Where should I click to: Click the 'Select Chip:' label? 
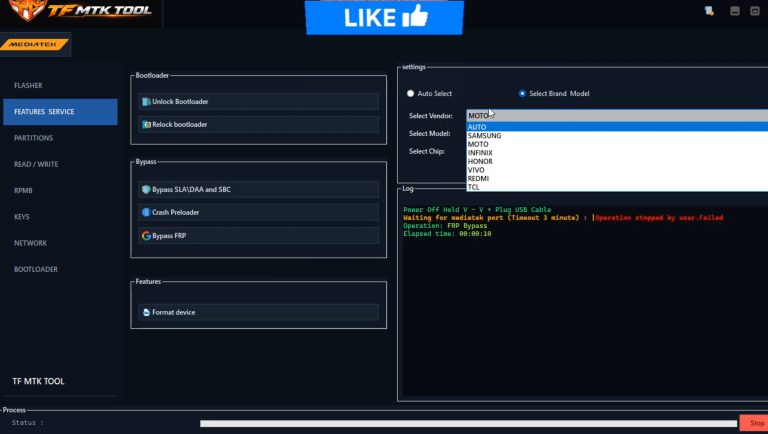pos(427,151)
